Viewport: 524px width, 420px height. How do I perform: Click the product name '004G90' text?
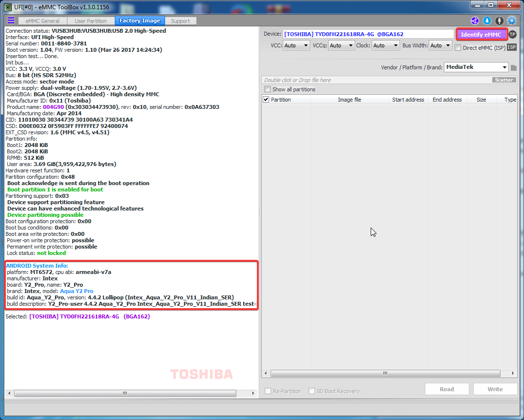53,107
